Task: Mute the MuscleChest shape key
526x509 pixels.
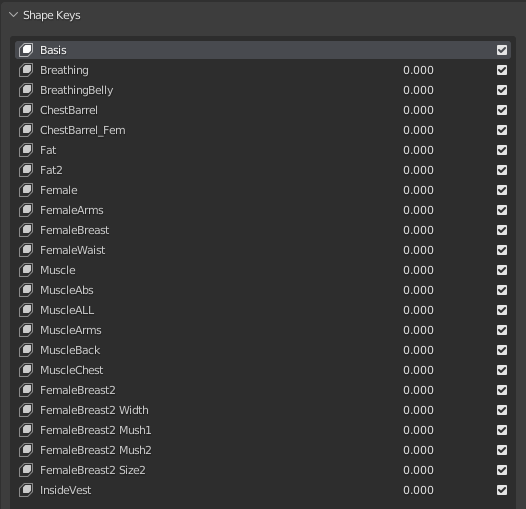Action: [502, 370]
